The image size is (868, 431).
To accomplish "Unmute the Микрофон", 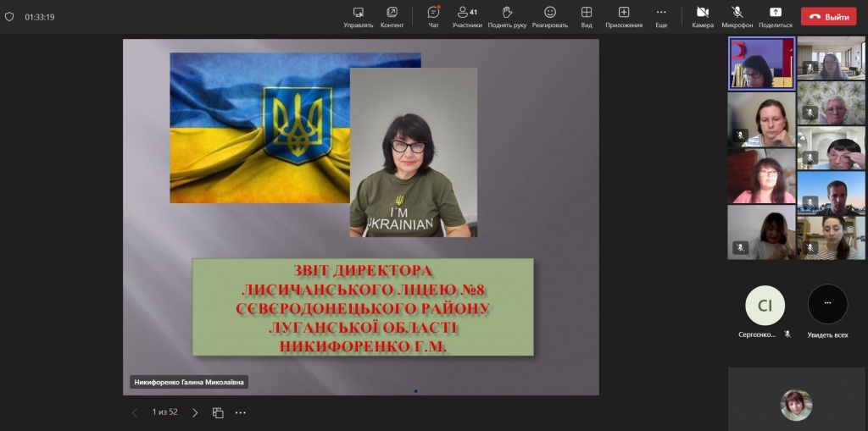I will pyautogui.click(x=737, y=17).
